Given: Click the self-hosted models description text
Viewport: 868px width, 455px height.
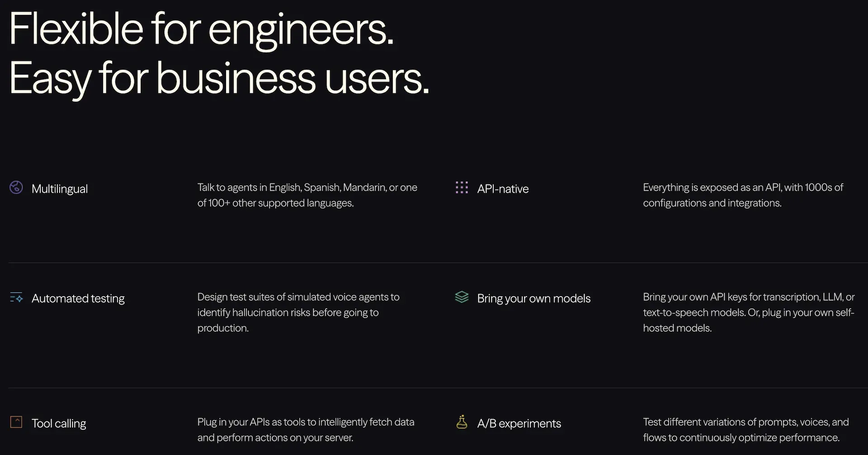Looking at the screenshot, I should tap(749, 312).
